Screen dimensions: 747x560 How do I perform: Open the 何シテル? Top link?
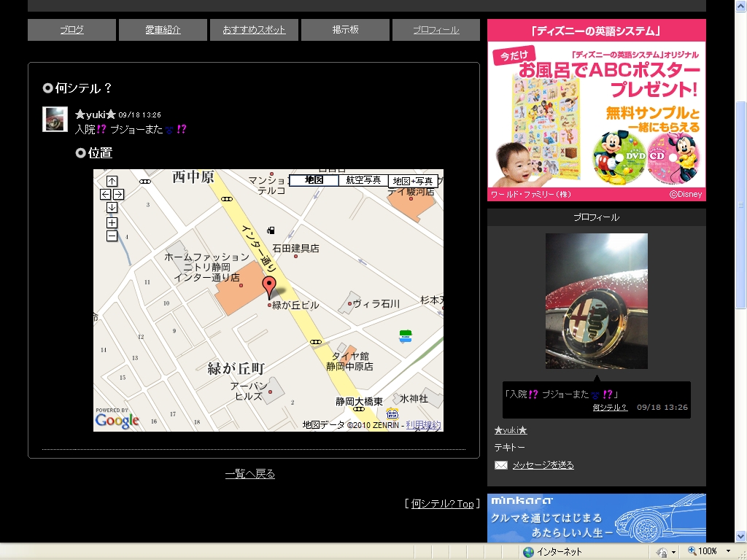coord(443,503)
